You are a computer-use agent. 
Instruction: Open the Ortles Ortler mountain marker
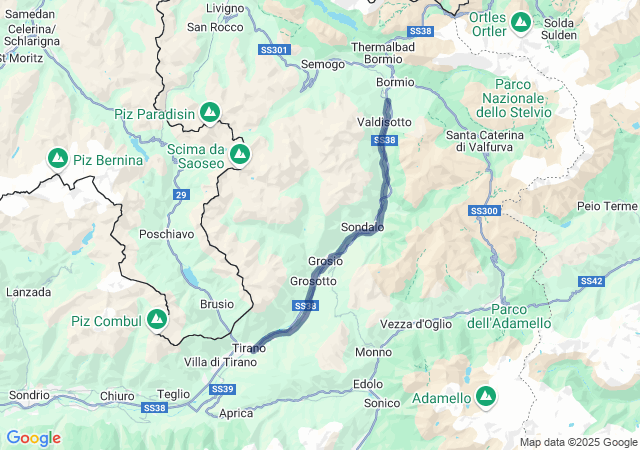520,22
